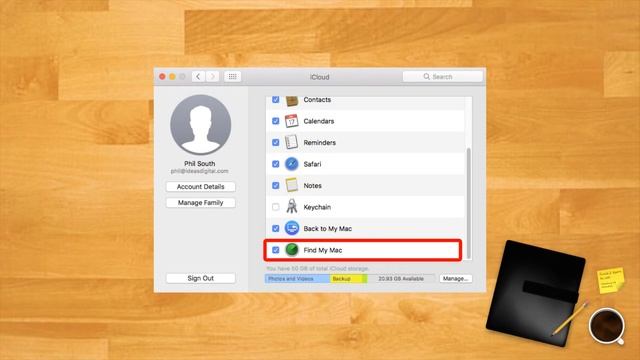Go back with the left chevron button
The height and width of the screenshot is (360, 640).
pos(198,76)
